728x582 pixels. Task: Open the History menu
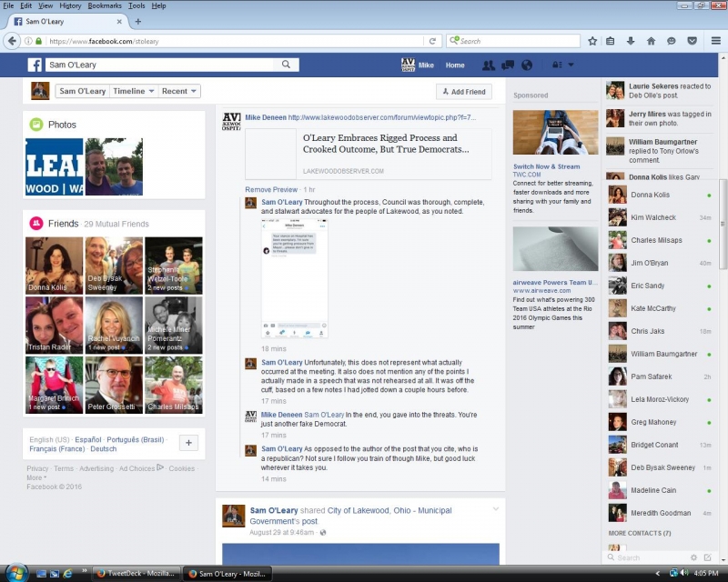tap(70, 5)
